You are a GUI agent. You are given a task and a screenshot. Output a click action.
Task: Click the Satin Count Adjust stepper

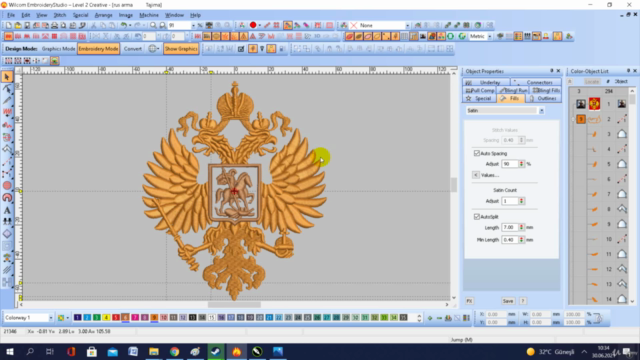[521, 201]
